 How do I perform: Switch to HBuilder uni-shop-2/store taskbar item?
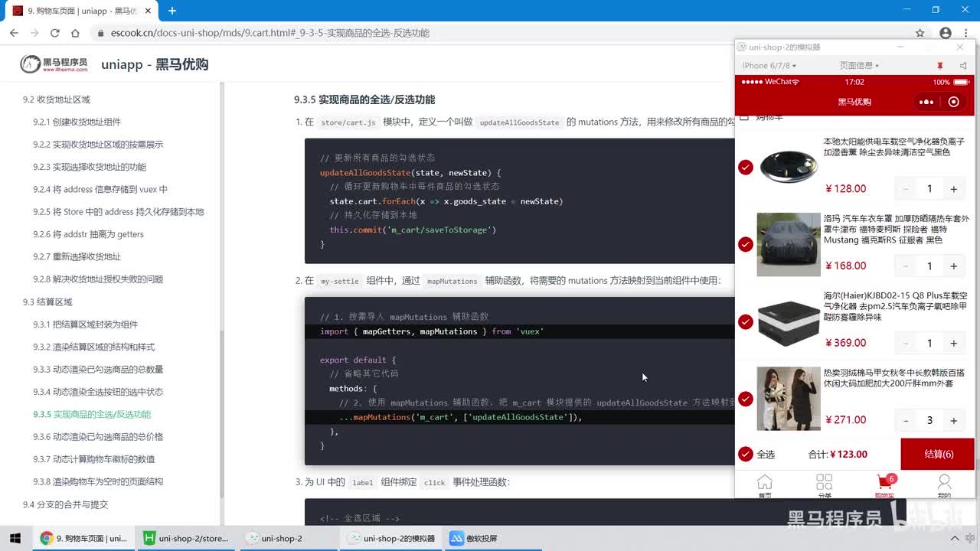pos(186,538)
